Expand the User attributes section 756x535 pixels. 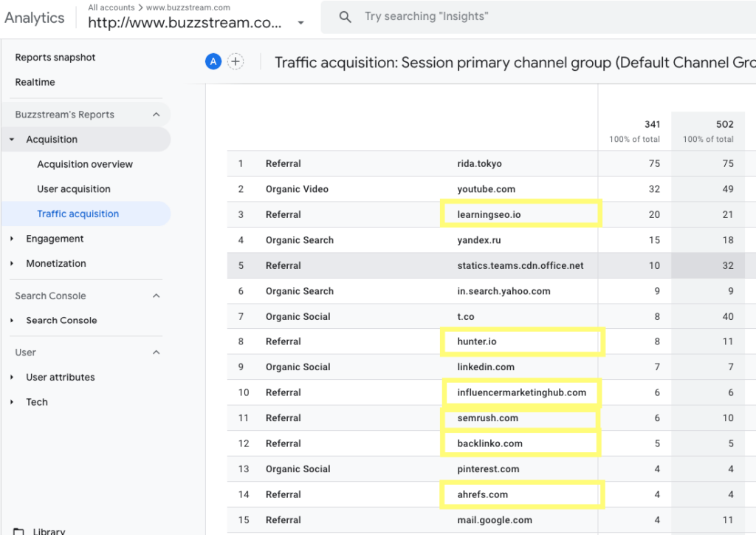13,377
